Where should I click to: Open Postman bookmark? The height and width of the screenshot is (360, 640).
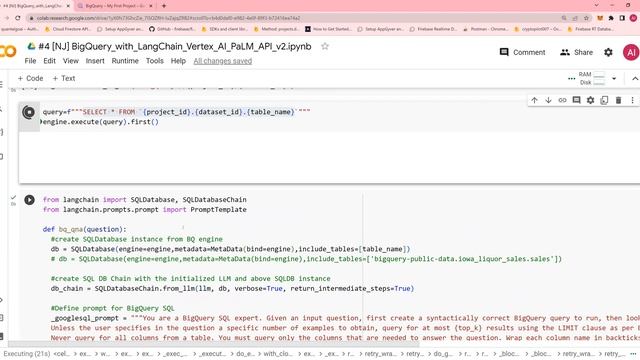point(486,29)
